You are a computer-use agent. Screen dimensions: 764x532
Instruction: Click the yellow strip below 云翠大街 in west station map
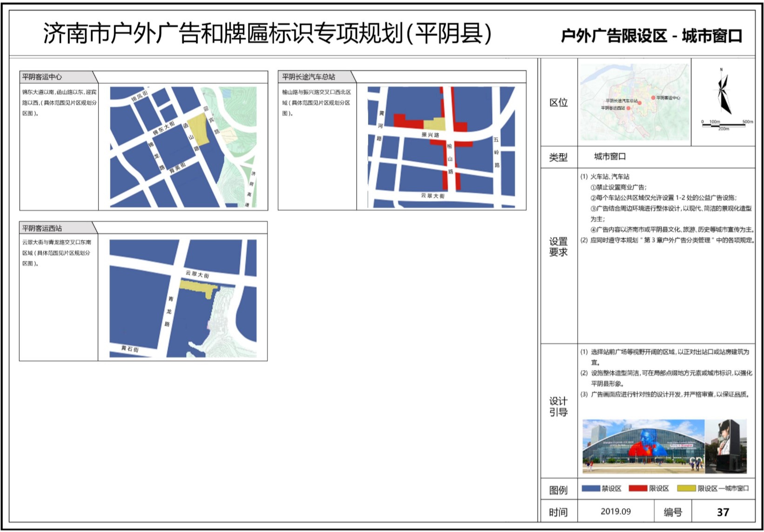pos(198,287)
